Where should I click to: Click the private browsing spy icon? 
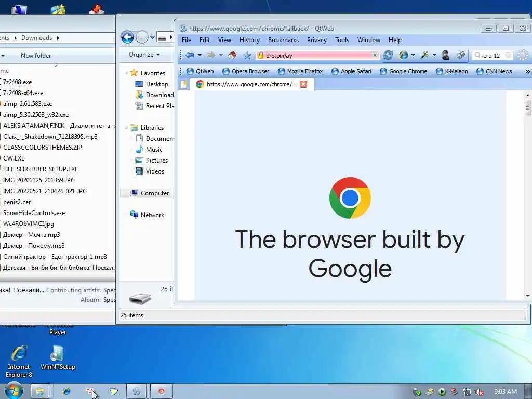click(x=446, y=55)
